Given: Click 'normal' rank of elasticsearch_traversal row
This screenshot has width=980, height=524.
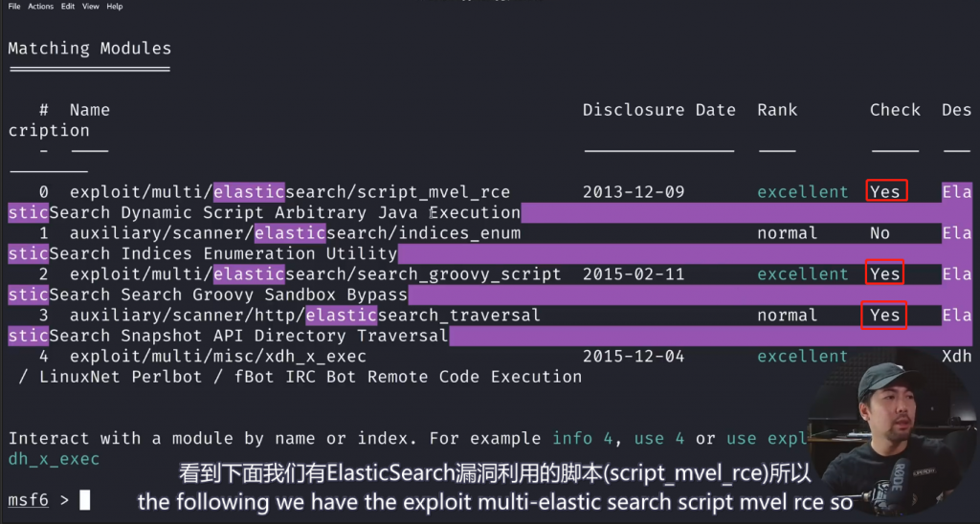Looking at the screenshot, I should (788, 316).
